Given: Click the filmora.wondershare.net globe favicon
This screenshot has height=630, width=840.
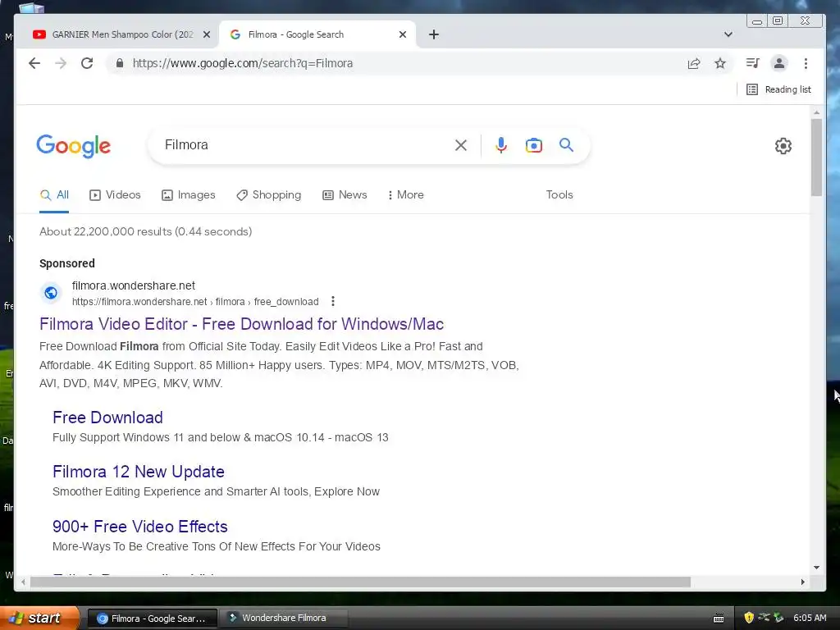Looking at the screenshot, I should [51, 293].
